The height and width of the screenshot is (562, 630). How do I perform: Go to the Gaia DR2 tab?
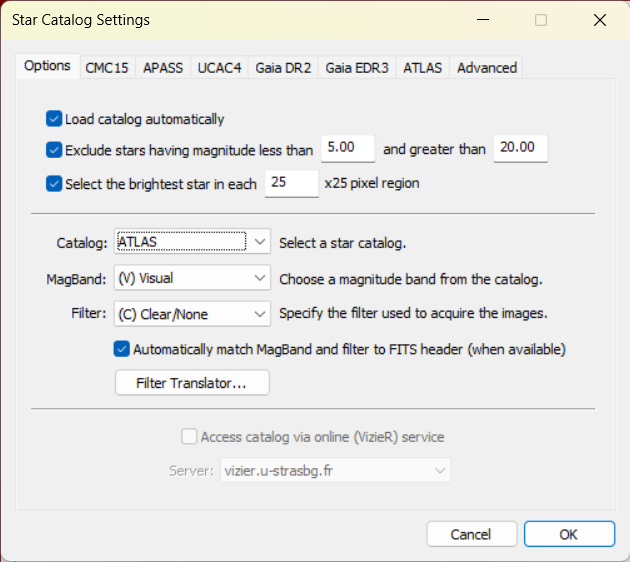point(283,67)
